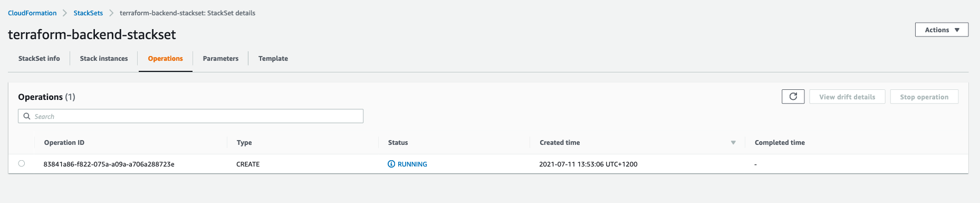Viewport: 980px width, 203px height.
Task: Click the Stop operation button
Action: (x=924, y=97)
